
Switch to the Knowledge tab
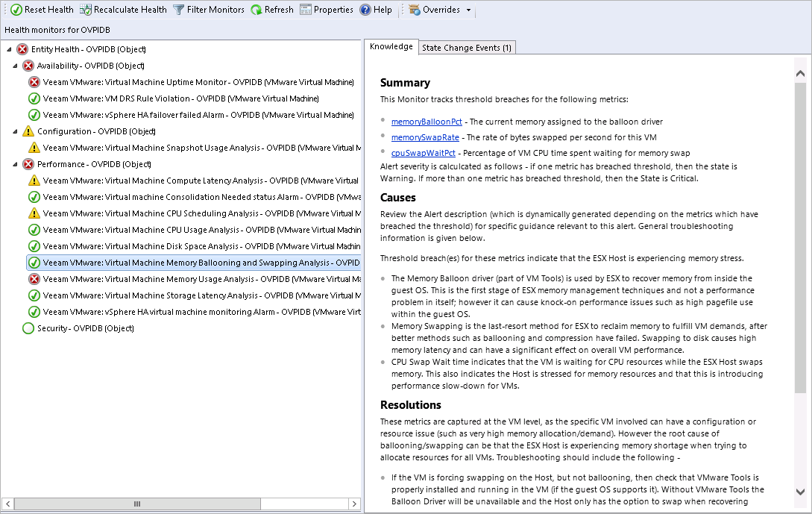click(x=391, y=47)
